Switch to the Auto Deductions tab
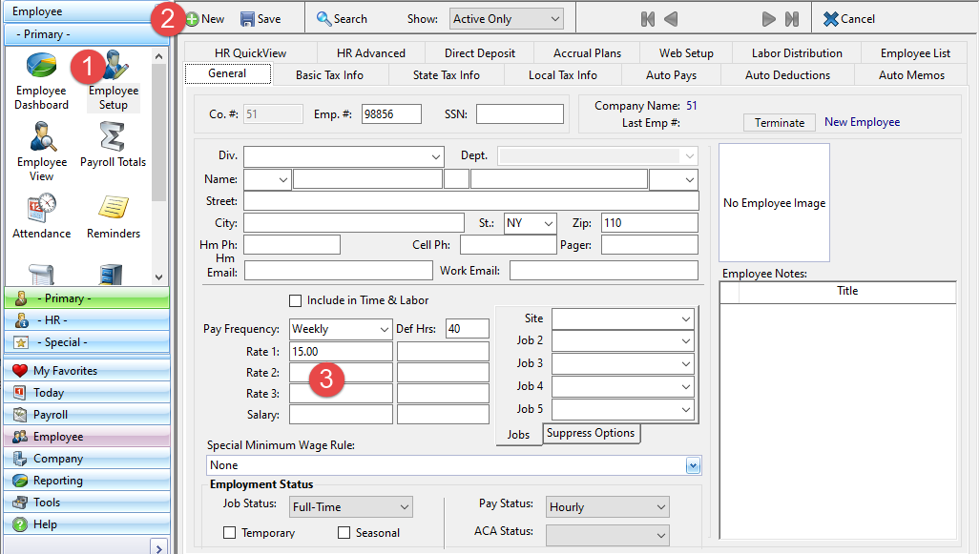980x554 pixels. click(787, 75)
